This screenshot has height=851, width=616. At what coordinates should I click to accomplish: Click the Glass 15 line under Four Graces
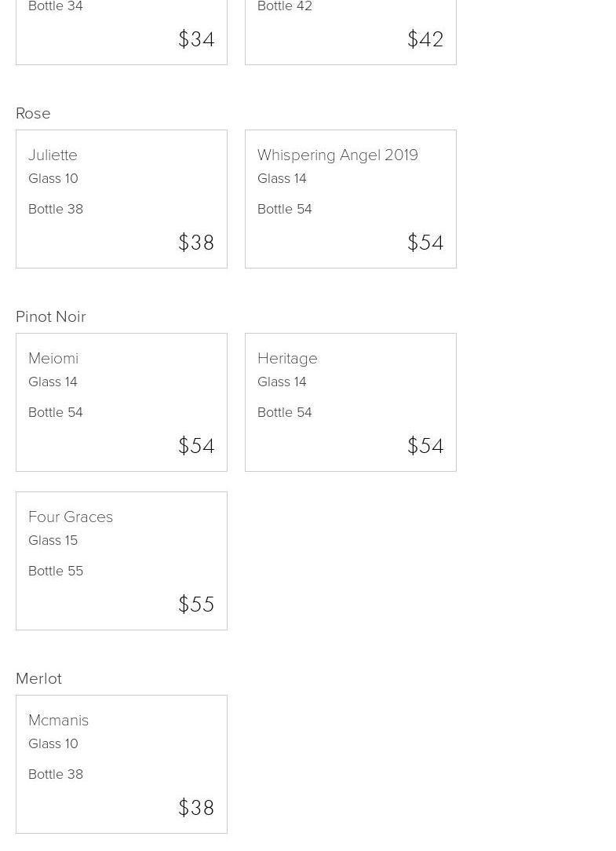[x=53, y=540]
